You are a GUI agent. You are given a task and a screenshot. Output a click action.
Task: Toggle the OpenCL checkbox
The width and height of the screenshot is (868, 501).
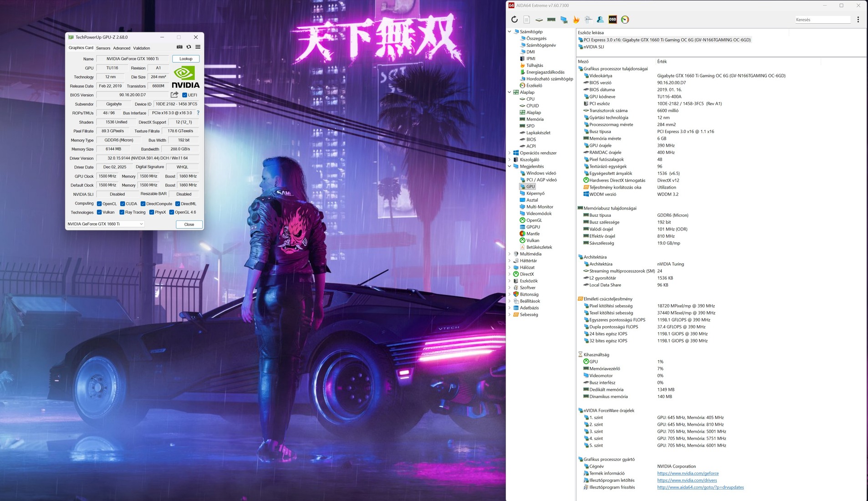tap(99, 204)
